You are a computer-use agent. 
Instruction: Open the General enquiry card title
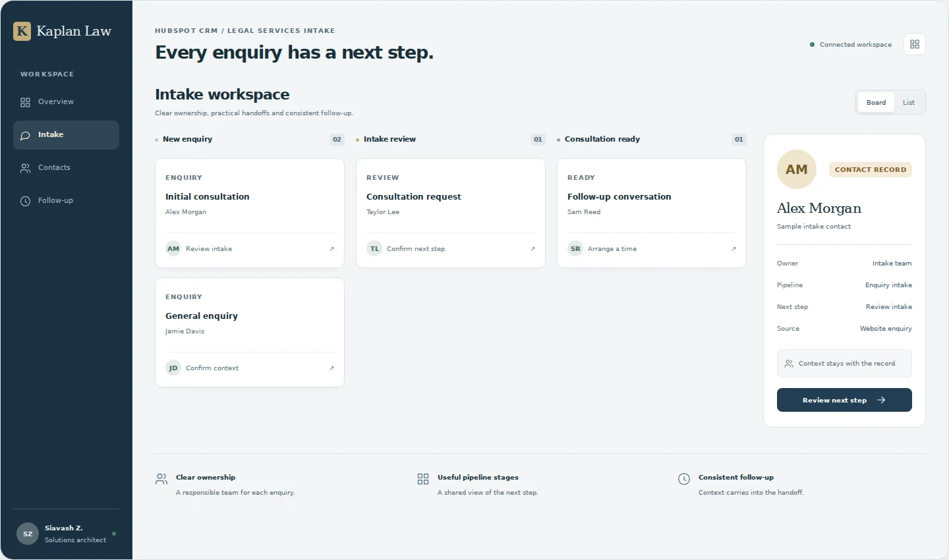(x=202, y=316)
